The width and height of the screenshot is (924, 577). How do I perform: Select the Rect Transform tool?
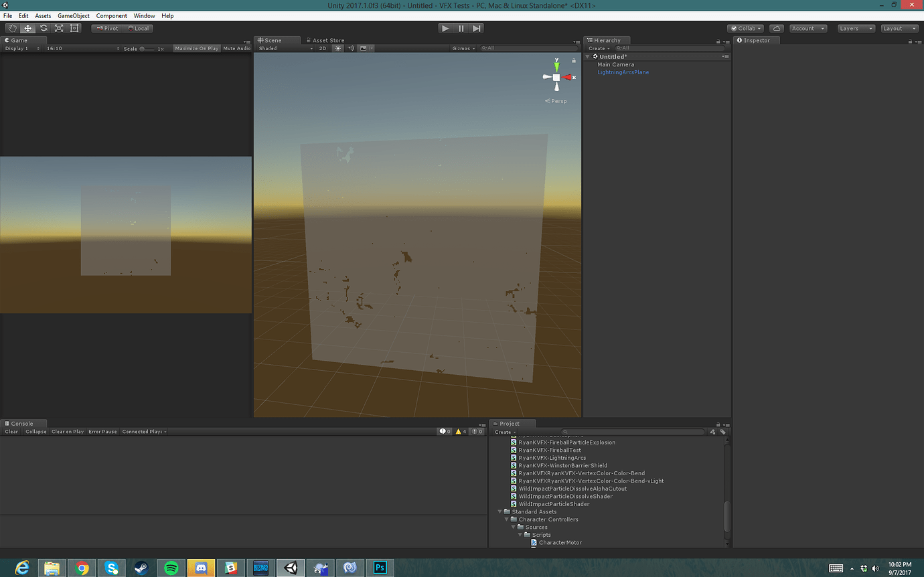pos(74,28)
